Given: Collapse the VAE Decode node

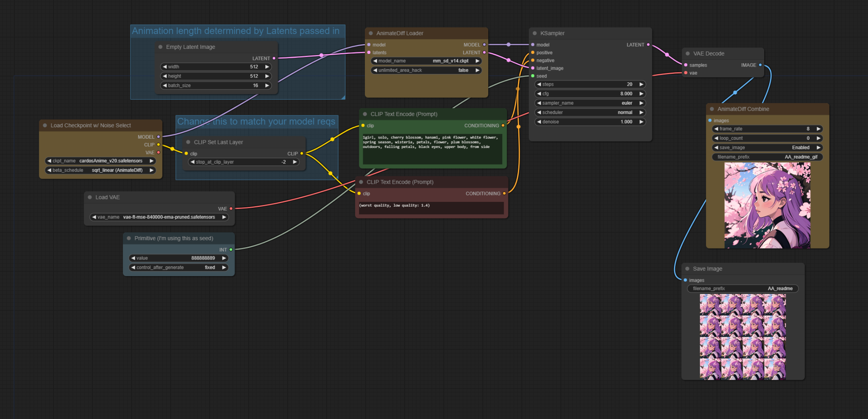Looking at the screenshot, I should 687,53.
